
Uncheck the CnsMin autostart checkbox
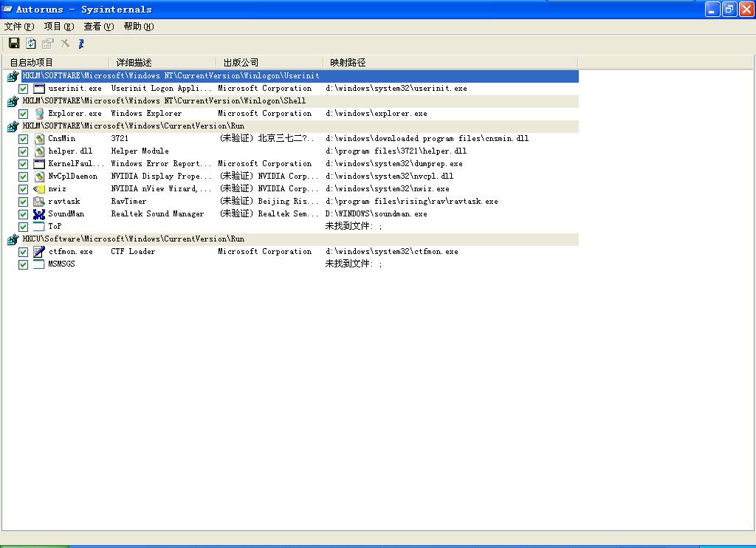24,139
